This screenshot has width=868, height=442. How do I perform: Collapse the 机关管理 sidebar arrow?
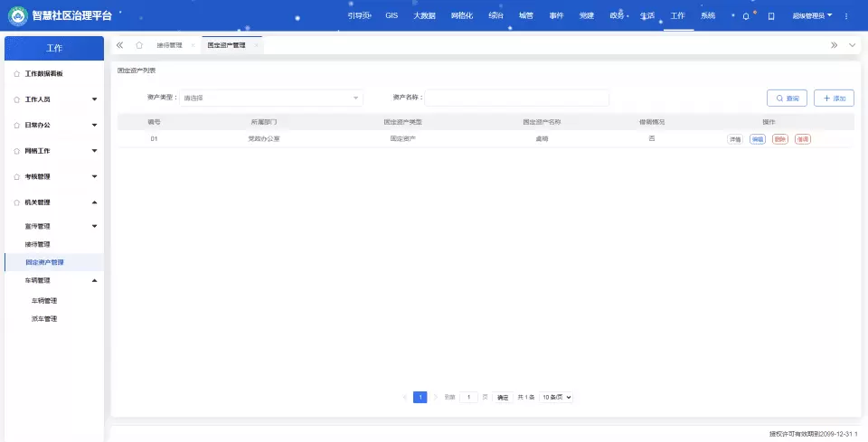pos(94,202)
